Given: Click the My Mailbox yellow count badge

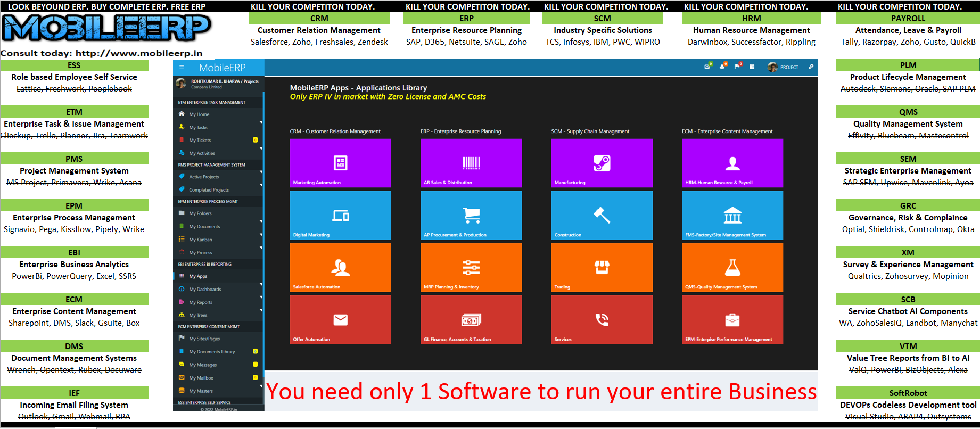Looking at the screenshot, I should [255, 378].
